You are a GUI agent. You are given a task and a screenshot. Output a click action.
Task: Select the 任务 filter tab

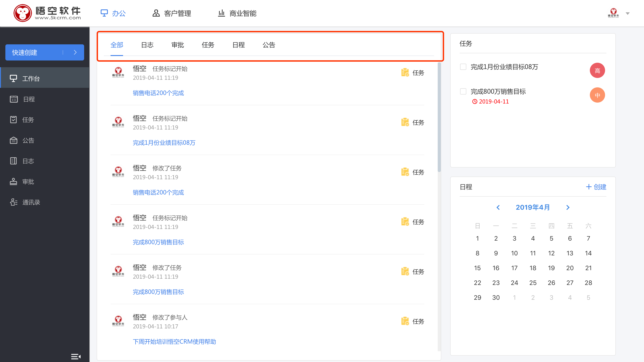[x=209, y=45]
